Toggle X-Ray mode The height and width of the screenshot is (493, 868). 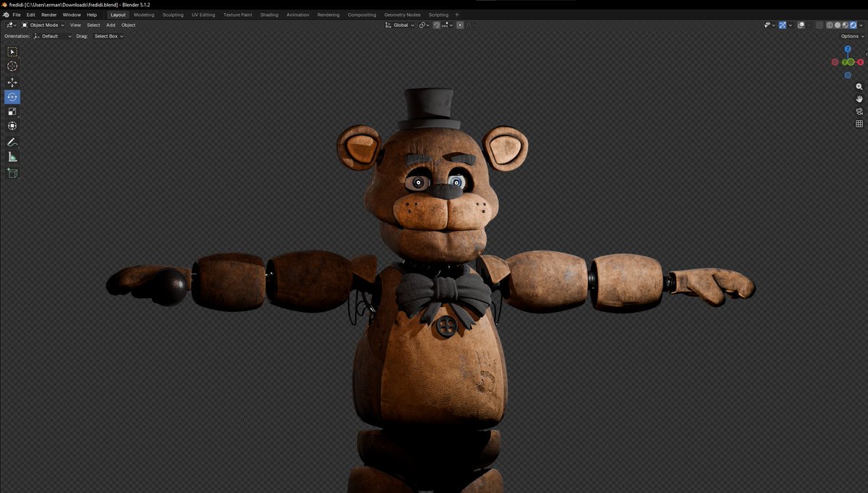(820, 25)
